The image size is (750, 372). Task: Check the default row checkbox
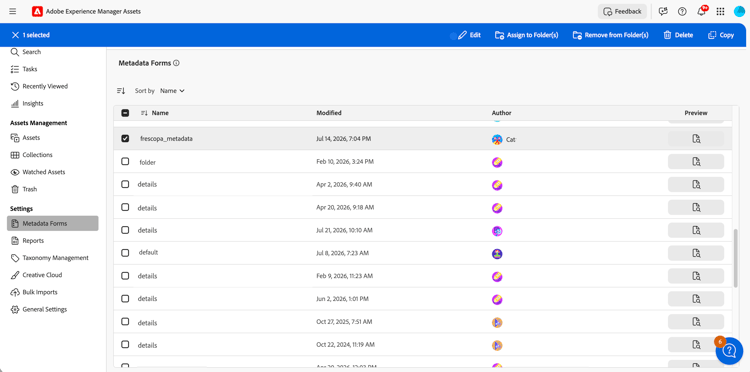point(125,253)
